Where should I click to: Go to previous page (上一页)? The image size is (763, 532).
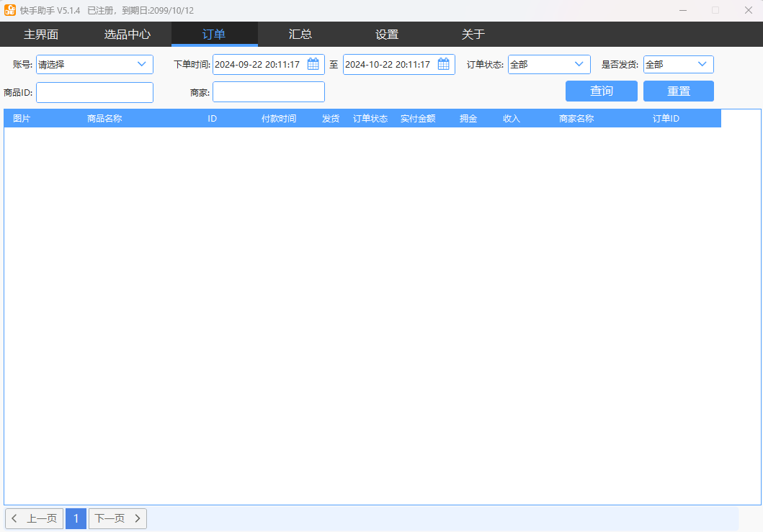click(35, 518)
